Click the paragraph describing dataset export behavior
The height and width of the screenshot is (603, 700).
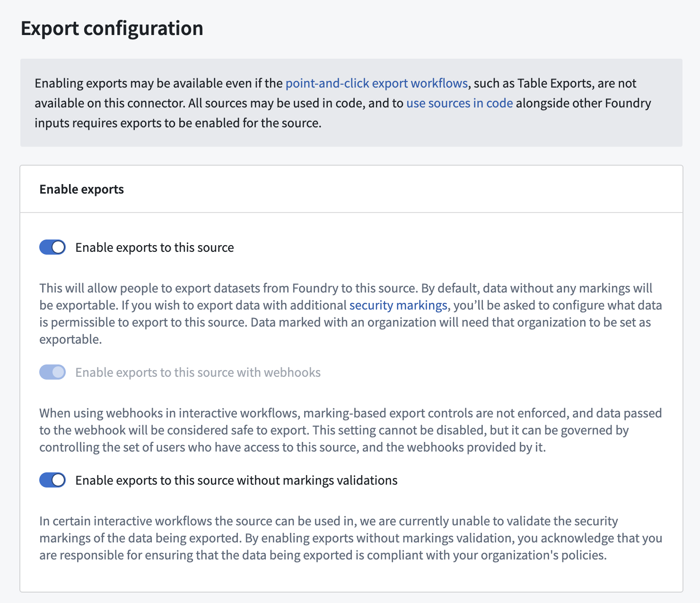click(x=350, y=313)
